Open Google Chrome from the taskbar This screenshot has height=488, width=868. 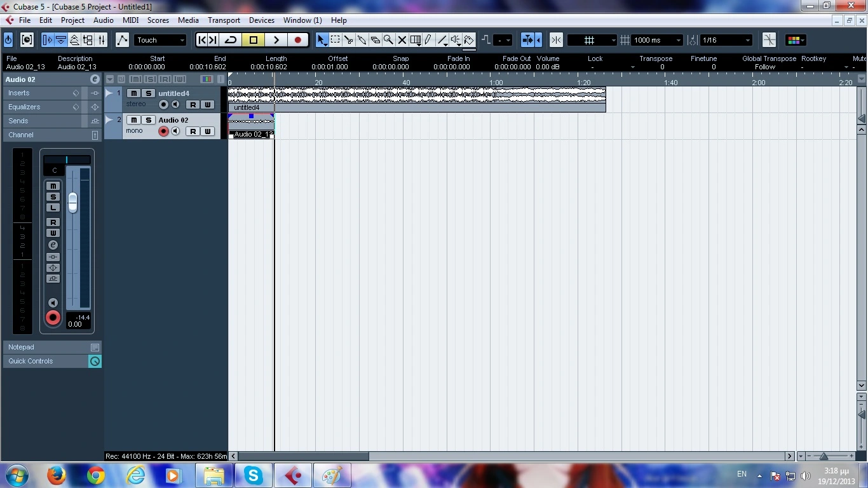point(96,475)
